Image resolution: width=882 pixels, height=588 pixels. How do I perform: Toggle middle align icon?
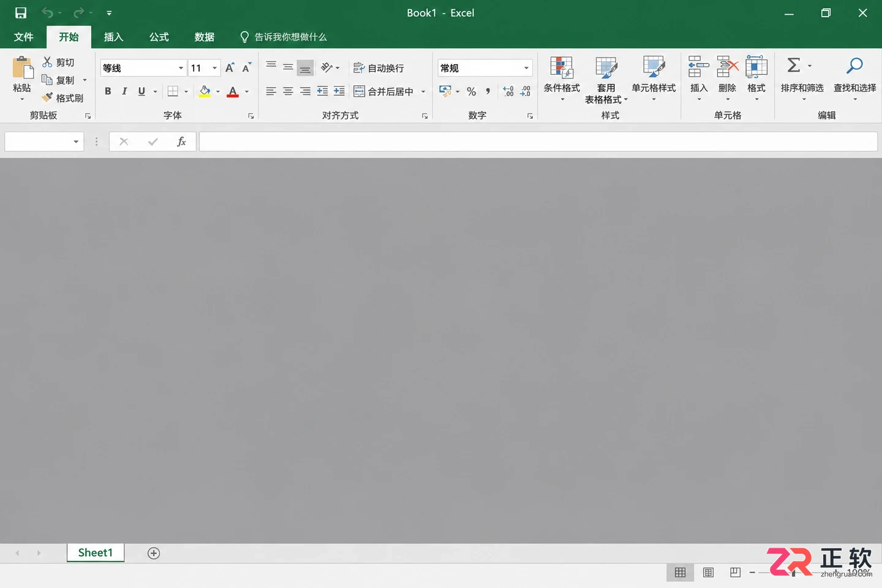coord(288,66)
